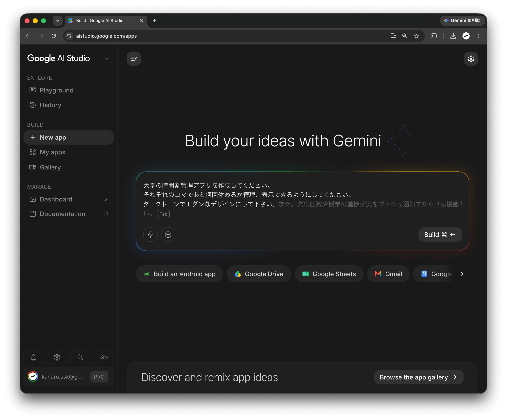Click the Tab autocomplete hint
507x420 pixels.
tap(163, 214)
